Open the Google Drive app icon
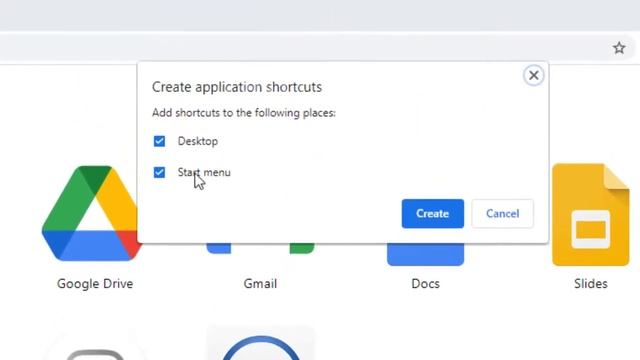 91,213
